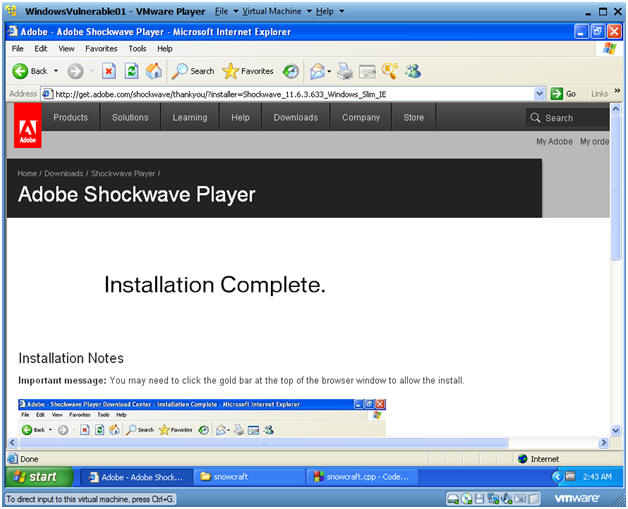
Task: Click horizontal scrollbar left arrow
Action: tap(12, 443)
